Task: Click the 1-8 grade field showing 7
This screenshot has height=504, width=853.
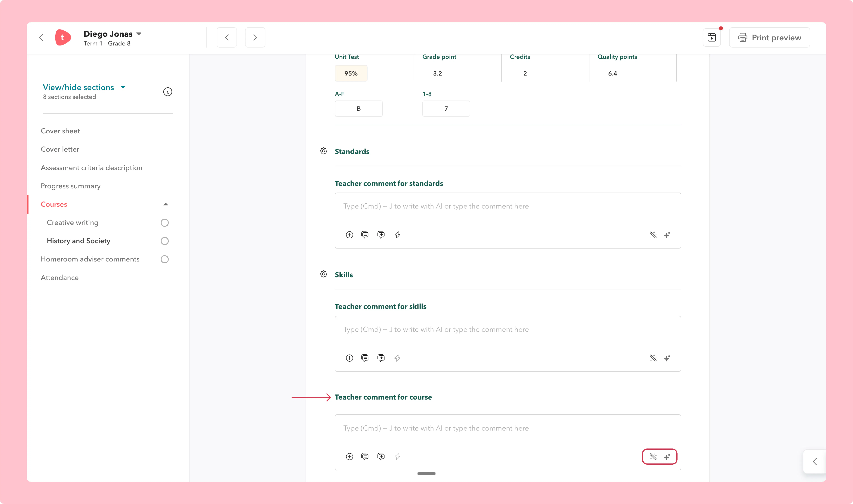Action: click(x=446, y=109)
